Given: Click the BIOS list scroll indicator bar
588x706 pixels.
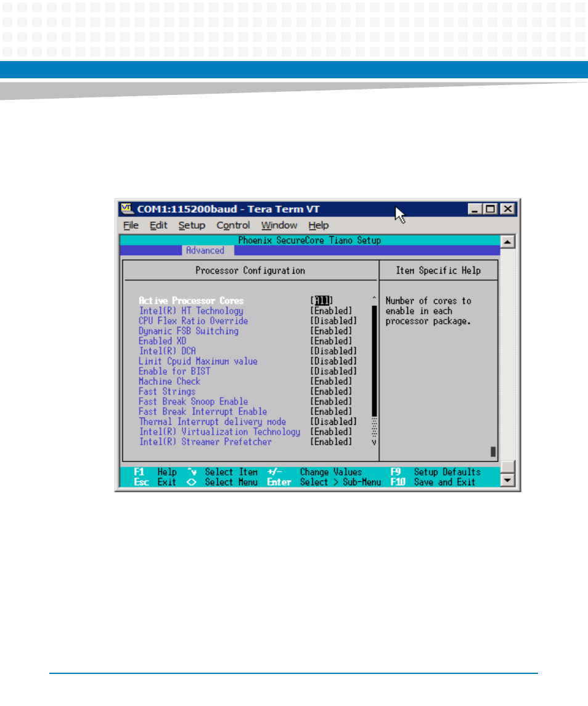Looking at the screenshot, I should 374,361.
